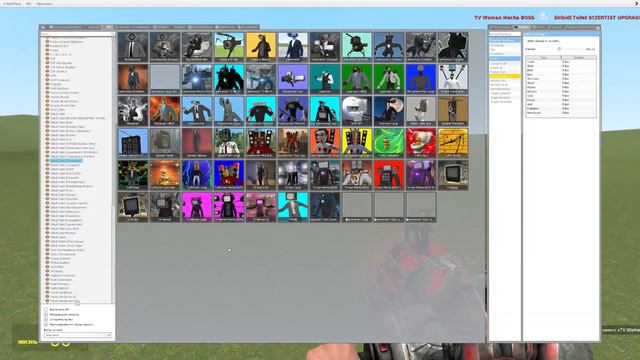Switch to the active NPC tab in spawn menu
This screenshot has height=360, width=640.
tap(107, 27)
